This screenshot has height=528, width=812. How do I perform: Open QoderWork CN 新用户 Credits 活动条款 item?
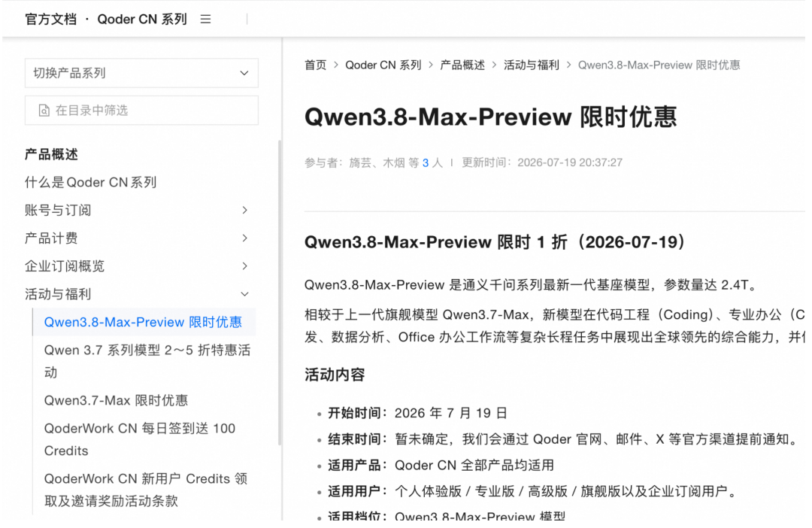146,490
